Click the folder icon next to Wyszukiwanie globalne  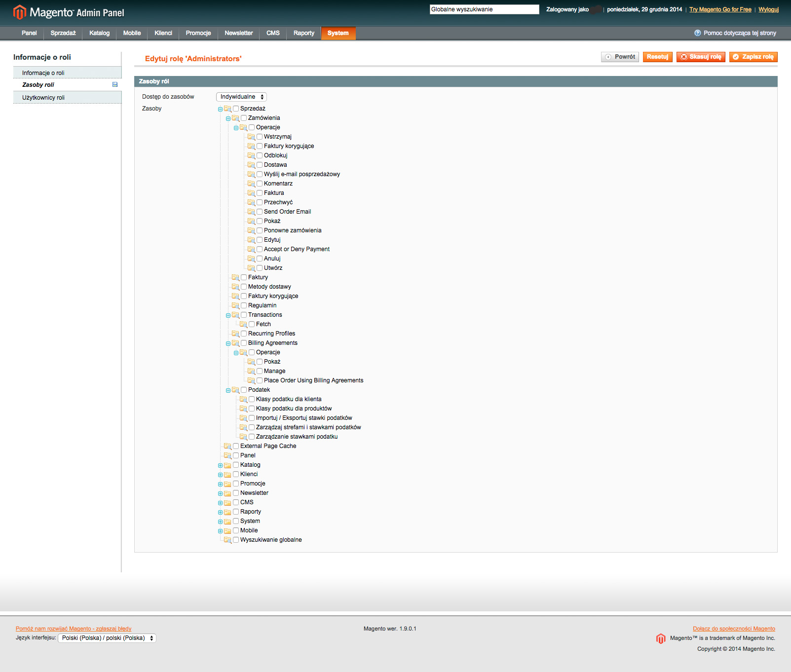point(227,540)
